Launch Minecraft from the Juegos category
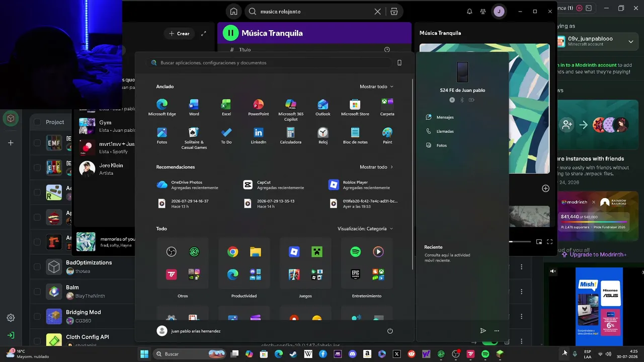Image resolution: width=644 pixels, height=362 pixels. pos(317,252)
